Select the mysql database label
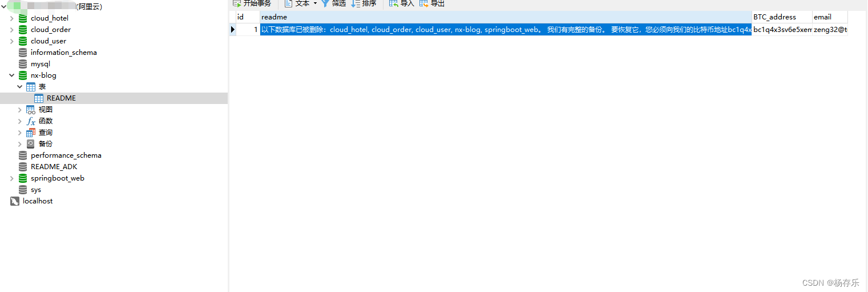The height and width of the screenshot is (292, 868). tap(41, 64)
